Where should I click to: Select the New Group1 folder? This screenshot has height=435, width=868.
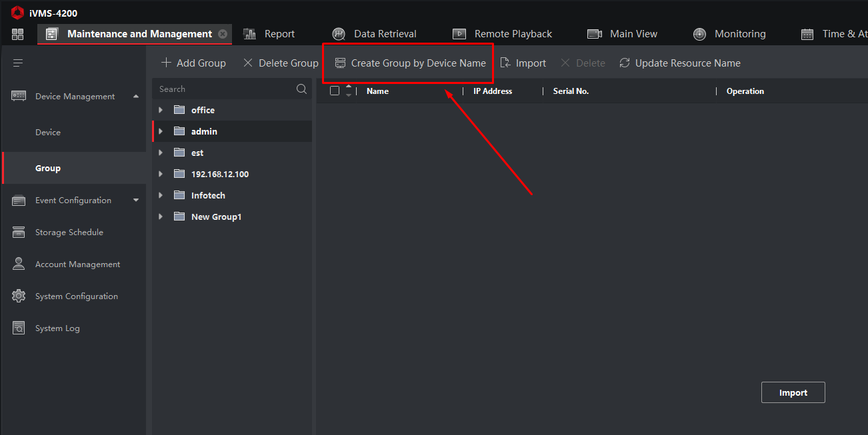[x=215, y=217]
